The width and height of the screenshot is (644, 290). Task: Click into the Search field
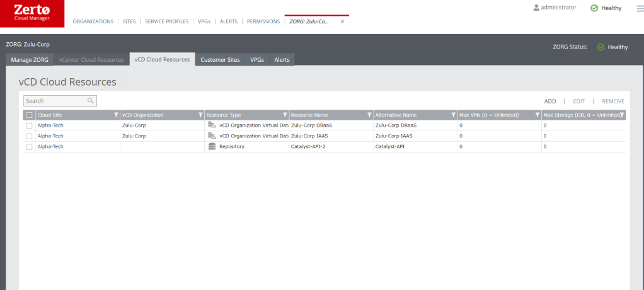coord(54,101)
